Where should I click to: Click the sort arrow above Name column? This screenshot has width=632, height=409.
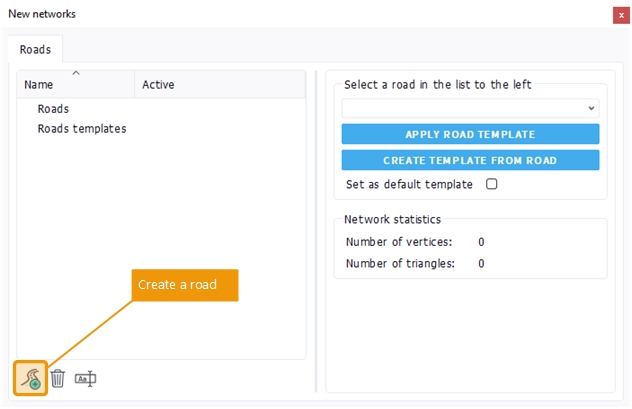click(x=76, y=73)
